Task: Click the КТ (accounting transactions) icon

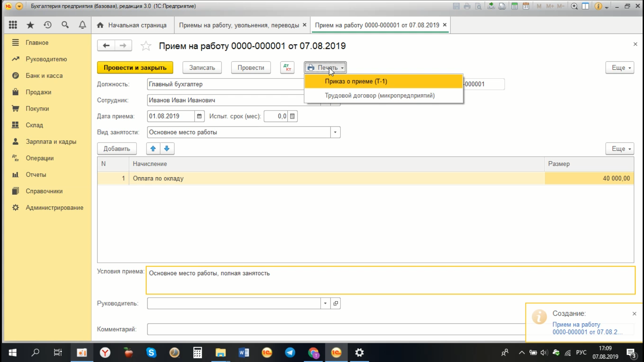Action: tap(287, 67)
